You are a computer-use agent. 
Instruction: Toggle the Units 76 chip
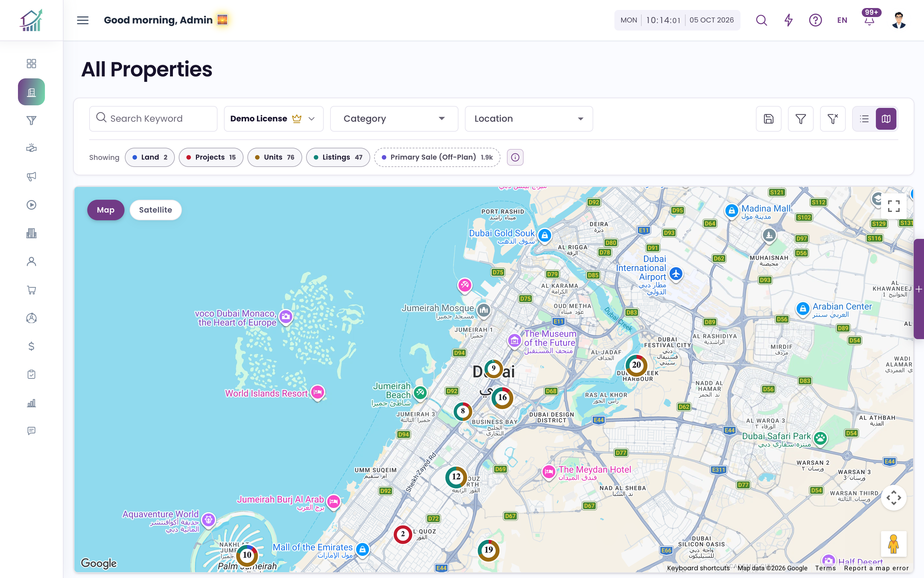coord(275,157)
